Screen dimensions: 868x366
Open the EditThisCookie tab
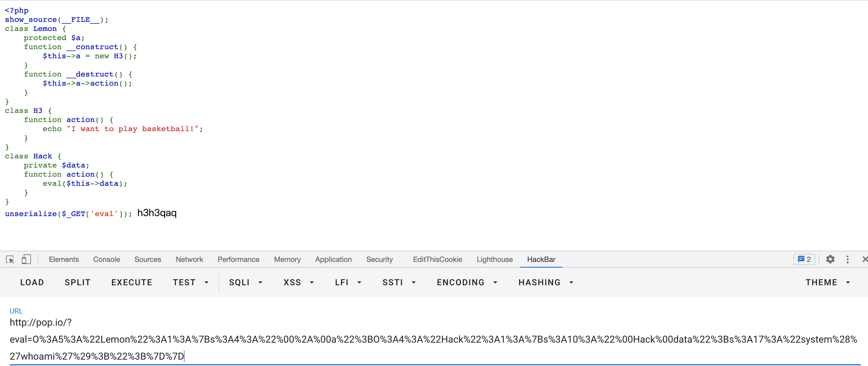click(437, 259)
